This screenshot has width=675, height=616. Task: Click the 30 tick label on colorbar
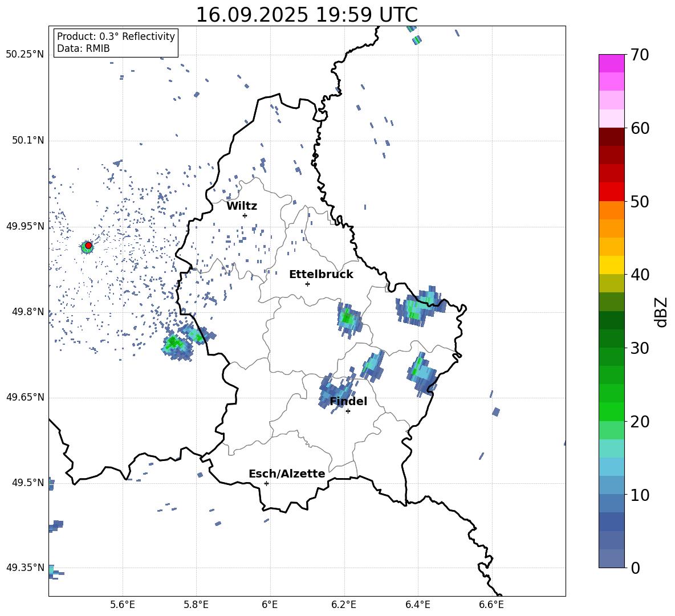click(640, 348)
